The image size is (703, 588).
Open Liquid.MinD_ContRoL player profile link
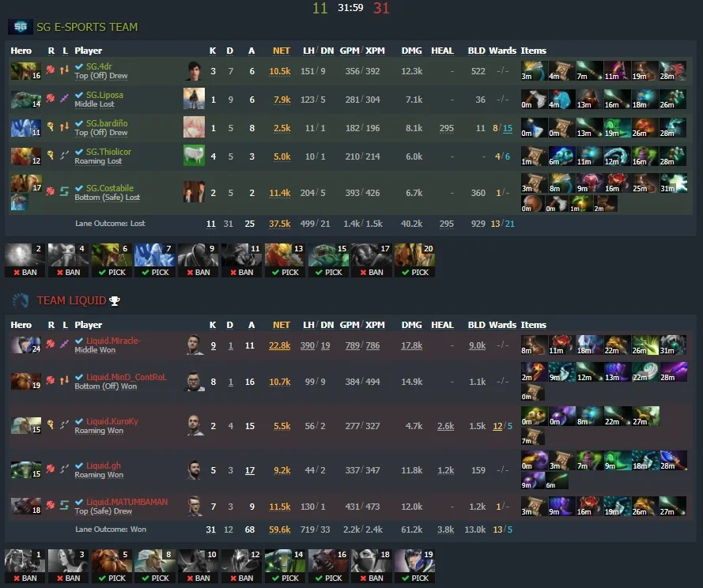click(126, 377)
